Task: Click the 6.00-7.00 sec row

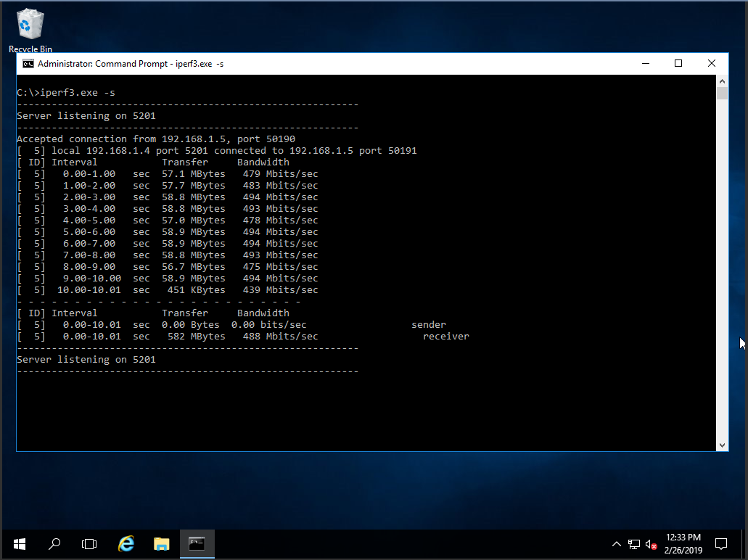Action: (168, 244)
